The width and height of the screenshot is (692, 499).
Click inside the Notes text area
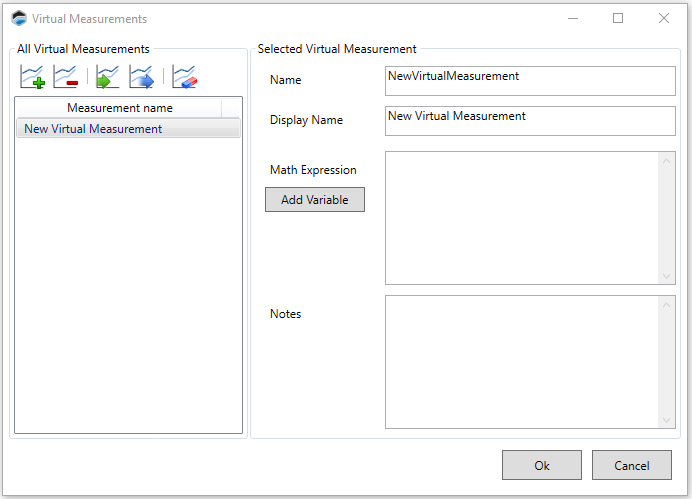[x=521, y=361]
